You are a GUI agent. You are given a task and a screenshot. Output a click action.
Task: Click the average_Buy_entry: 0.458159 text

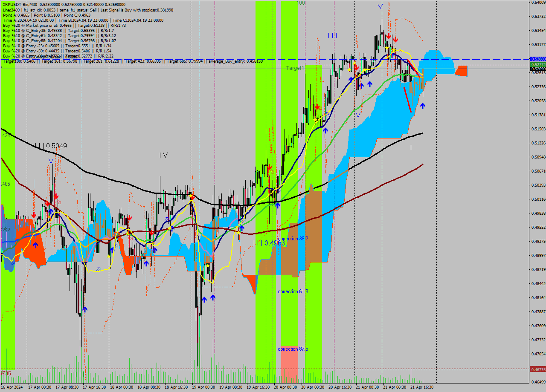[235, 61]
